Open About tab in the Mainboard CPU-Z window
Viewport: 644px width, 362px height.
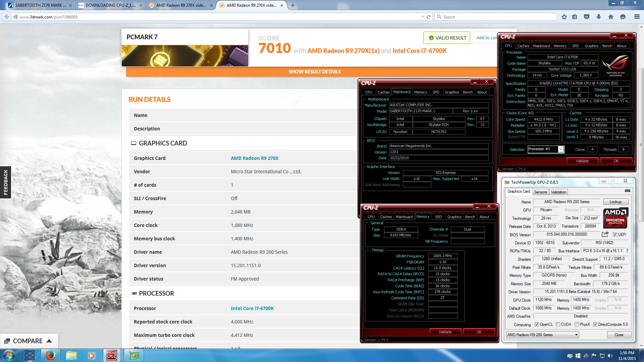click(x=482, y=92)
